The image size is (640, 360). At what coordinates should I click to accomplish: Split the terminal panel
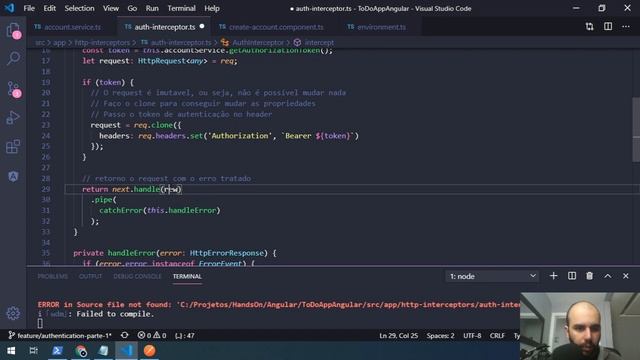click(x=572, y=276)
